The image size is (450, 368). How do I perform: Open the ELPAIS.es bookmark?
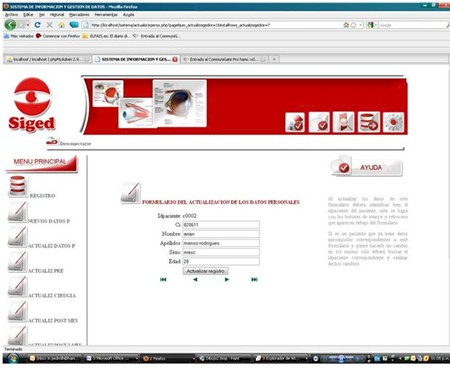coord(107,36)
